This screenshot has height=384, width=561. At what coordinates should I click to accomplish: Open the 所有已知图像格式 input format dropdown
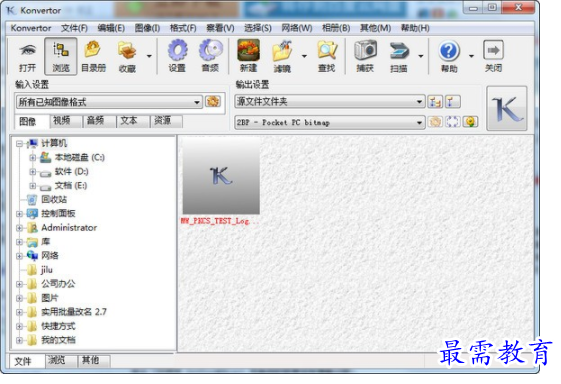(109, 102)
